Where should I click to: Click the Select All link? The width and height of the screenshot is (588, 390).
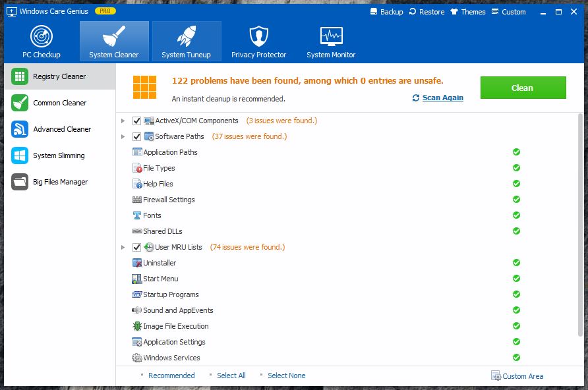tap(231, 376)
